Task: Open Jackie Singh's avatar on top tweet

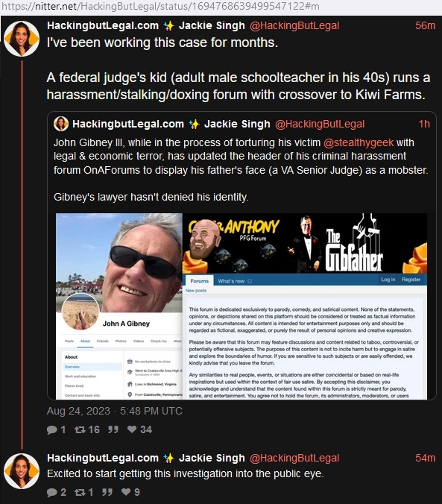Action: [x=22, y=39]
